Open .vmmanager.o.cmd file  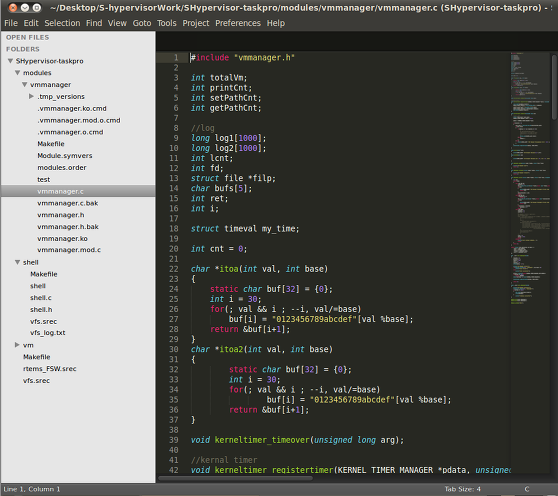pyautogui.click(x=70, y=132)
